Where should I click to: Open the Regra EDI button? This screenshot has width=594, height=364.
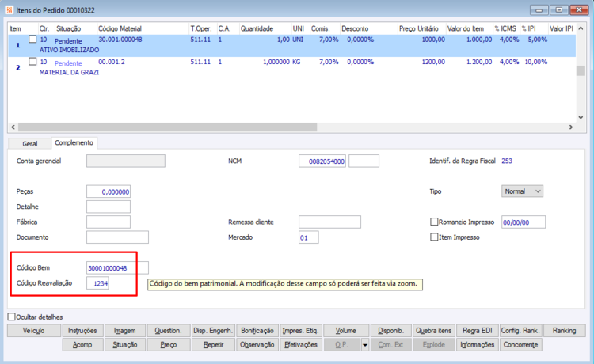click(478, 330)
